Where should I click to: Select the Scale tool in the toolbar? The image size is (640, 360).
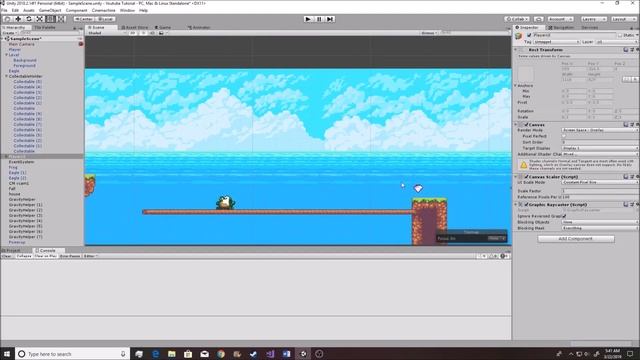point(40,19)
